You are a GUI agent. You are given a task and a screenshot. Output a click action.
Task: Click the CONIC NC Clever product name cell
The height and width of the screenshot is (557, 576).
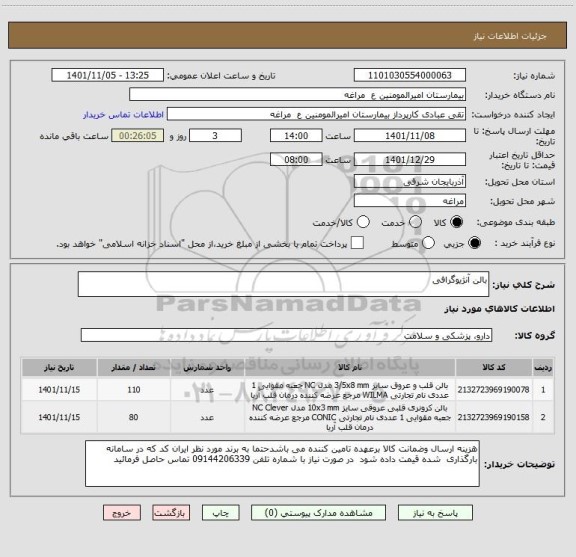coord(350,417)
